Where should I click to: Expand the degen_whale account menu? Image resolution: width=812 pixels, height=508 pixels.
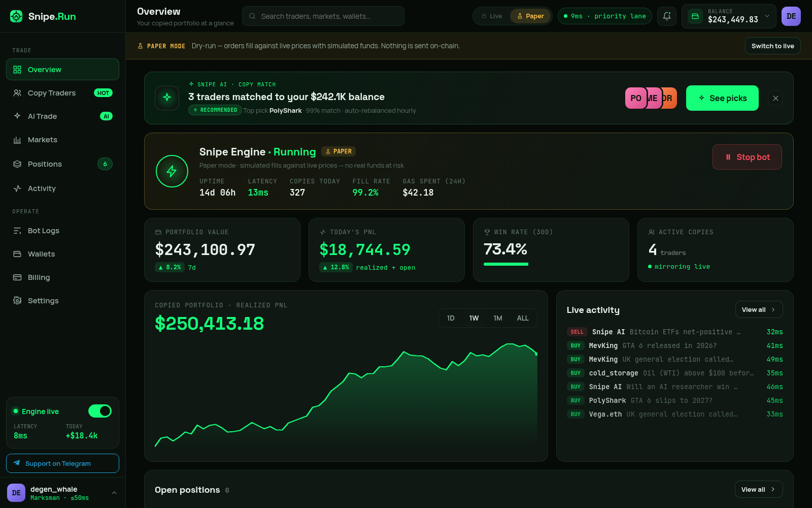114,493
